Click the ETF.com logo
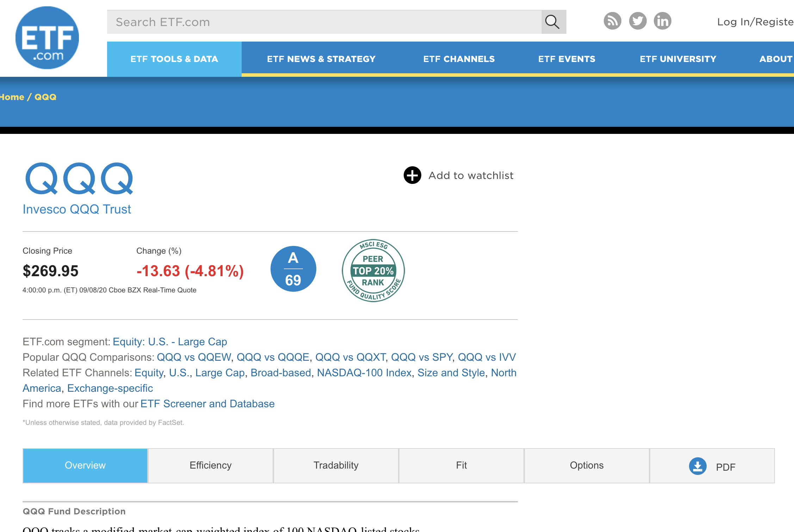This screenshot has width=794, height=532. [x=47, y=38]
